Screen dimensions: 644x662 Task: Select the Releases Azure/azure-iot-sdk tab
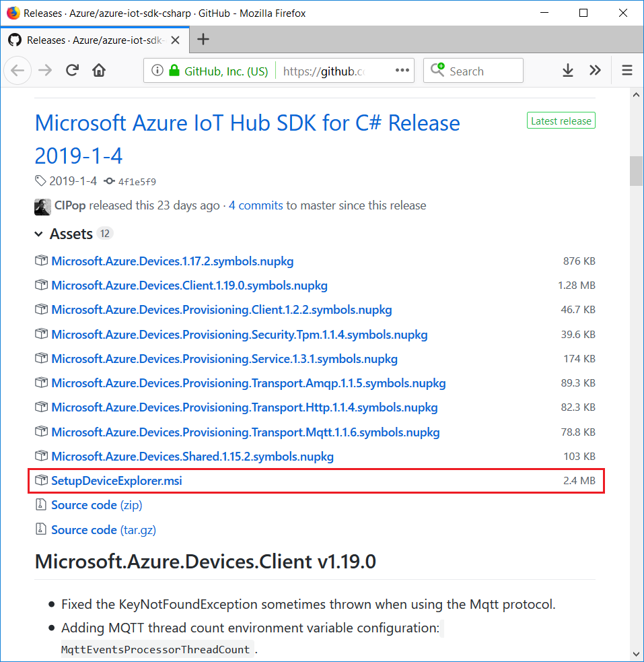[x=95, y=40]
